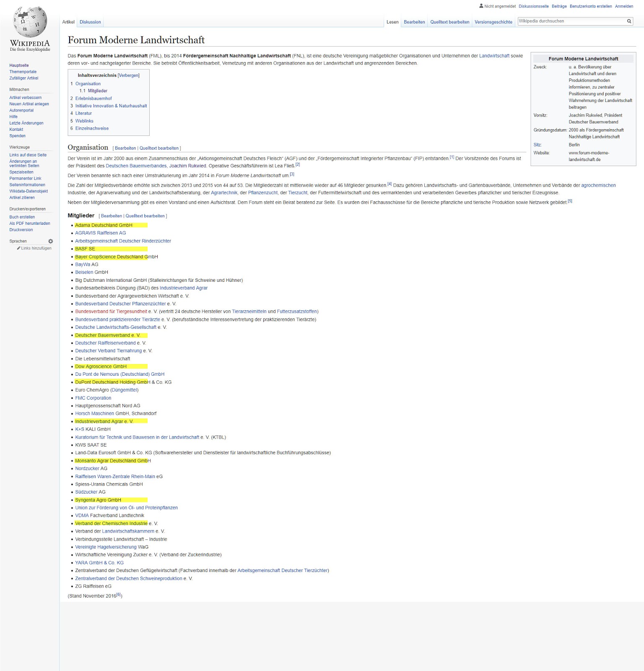This screenshot has width=644, height=671.
Task: Click footnote [6] after Stand November 2016
Action: pyautogui.click(x=119, y=595)
